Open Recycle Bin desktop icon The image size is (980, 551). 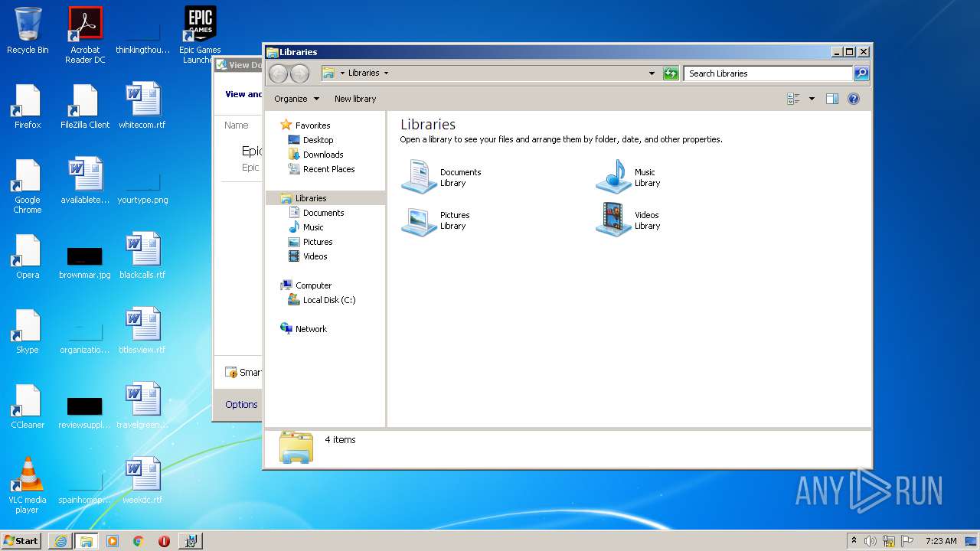[x=28, y=31]
